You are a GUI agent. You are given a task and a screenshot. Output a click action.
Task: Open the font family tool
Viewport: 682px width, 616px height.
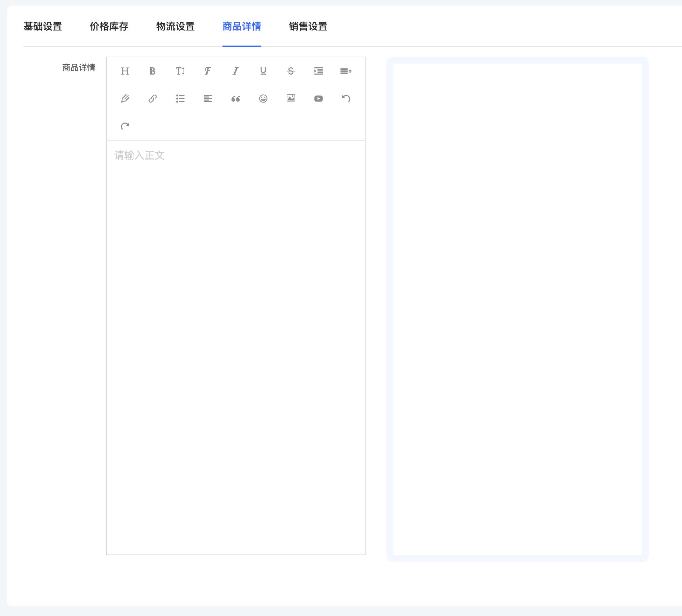tap(208, 71)
